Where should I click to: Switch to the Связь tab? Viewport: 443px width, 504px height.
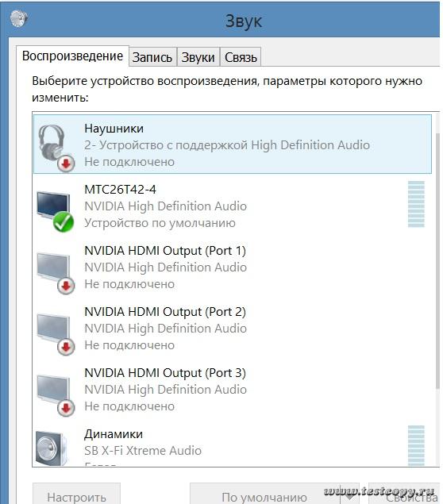[x=241, y=57]
